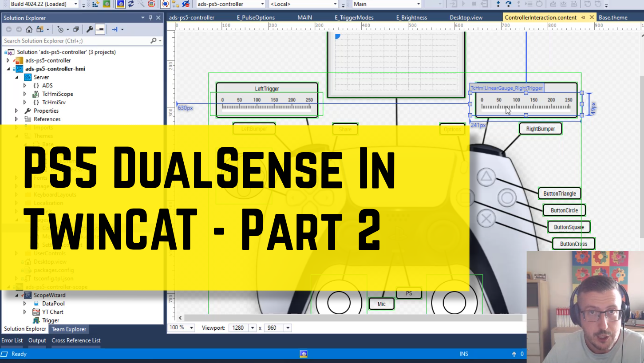Viewport: 644px width, 363px height.
Task: Click Home icon in Solution Explorer
Action: click(29, 29)
